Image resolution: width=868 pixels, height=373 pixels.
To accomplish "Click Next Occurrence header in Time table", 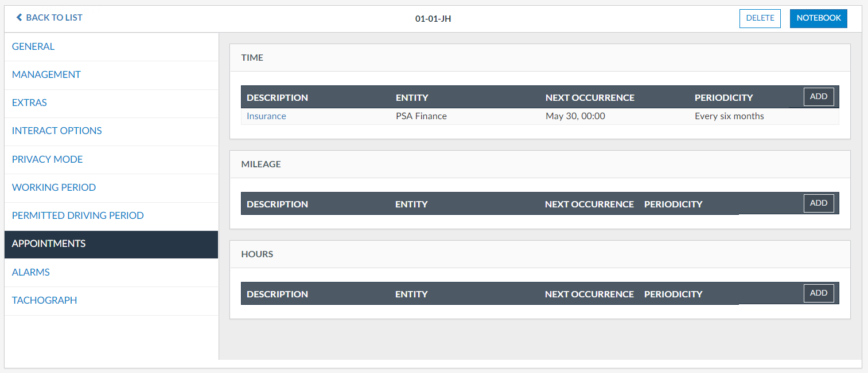I will pyautogui.click(x=590, y=97).
